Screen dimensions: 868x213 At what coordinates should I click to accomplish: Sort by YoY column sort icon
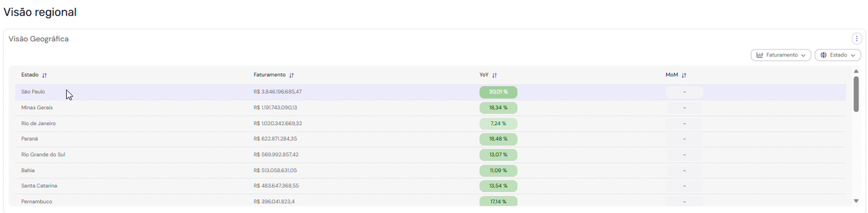click(x=494, y=75)
